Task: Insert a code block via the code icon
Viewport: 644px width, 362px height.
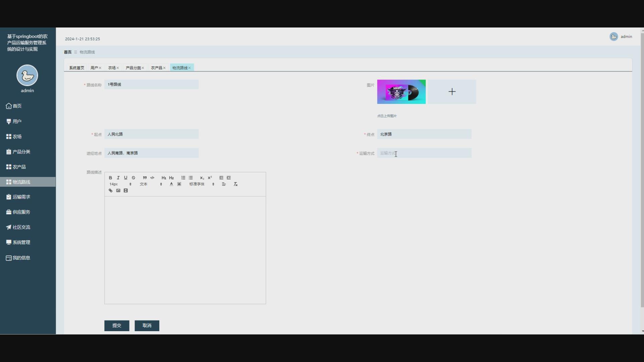Action: (152, 178)
